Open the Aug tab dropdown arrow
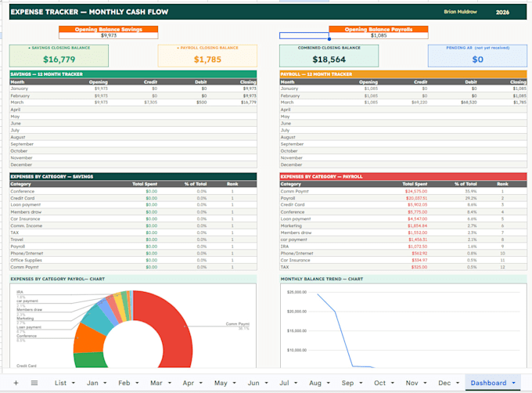 (328, 383)
